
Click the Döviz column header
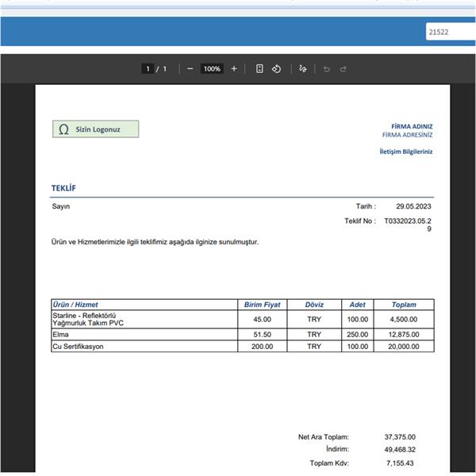click(x=314, y=305)
